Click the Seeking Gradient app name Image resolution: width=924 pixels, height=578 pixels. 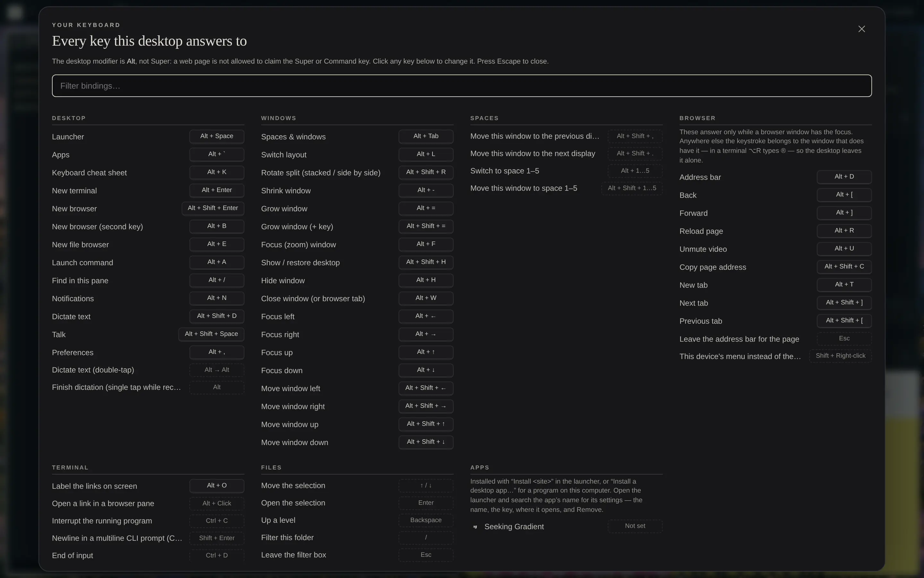[514, 527]
